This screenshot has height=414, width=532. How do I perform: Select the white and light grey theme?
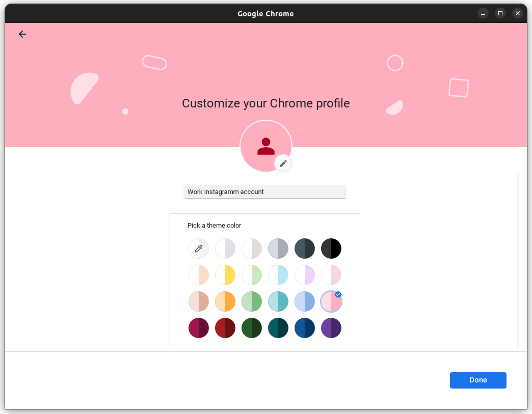coord(225,249)
